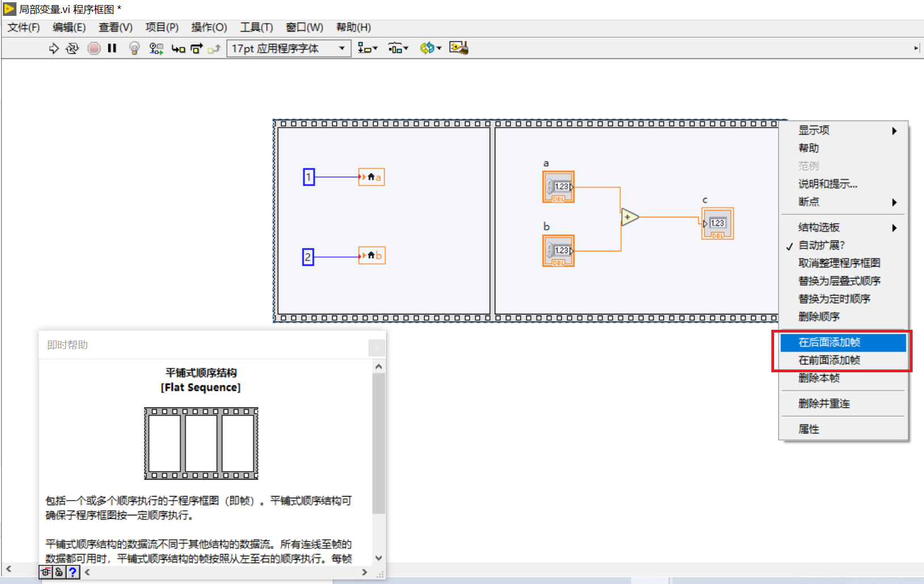Open 属性 at the bottom of the context menu
This screenshot has width=924, height=584.
pyautogui.click(x=809, y=429)
